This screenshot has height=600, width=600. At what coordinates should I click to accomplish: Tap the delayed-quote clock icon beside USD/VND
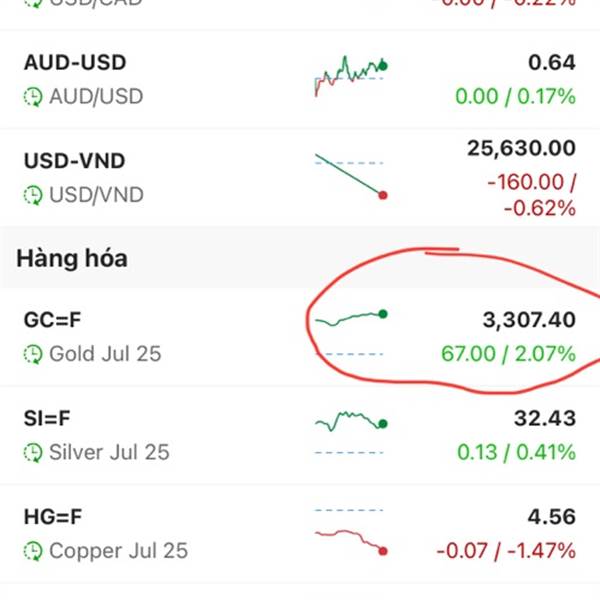33,196
